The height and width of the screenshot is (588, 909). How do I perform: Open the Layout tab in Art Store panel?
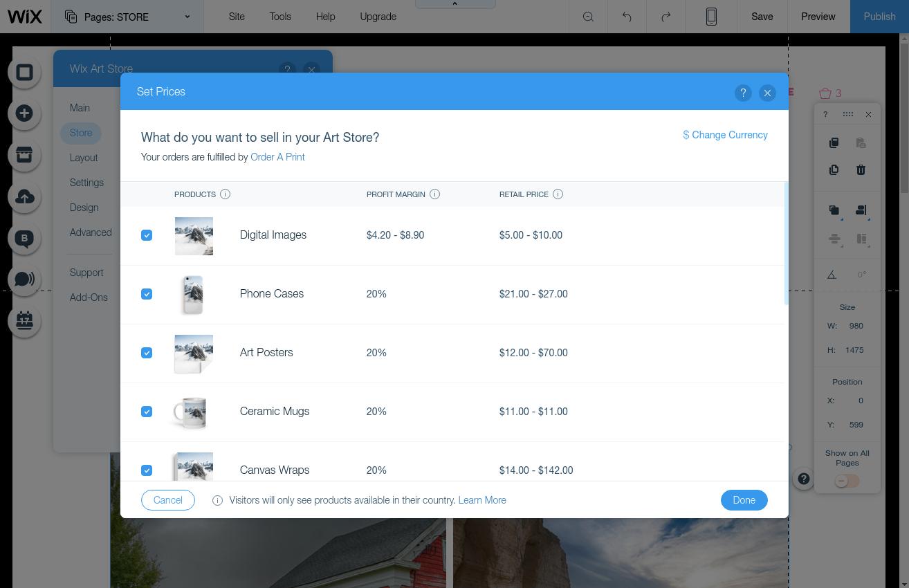(84, 158)
